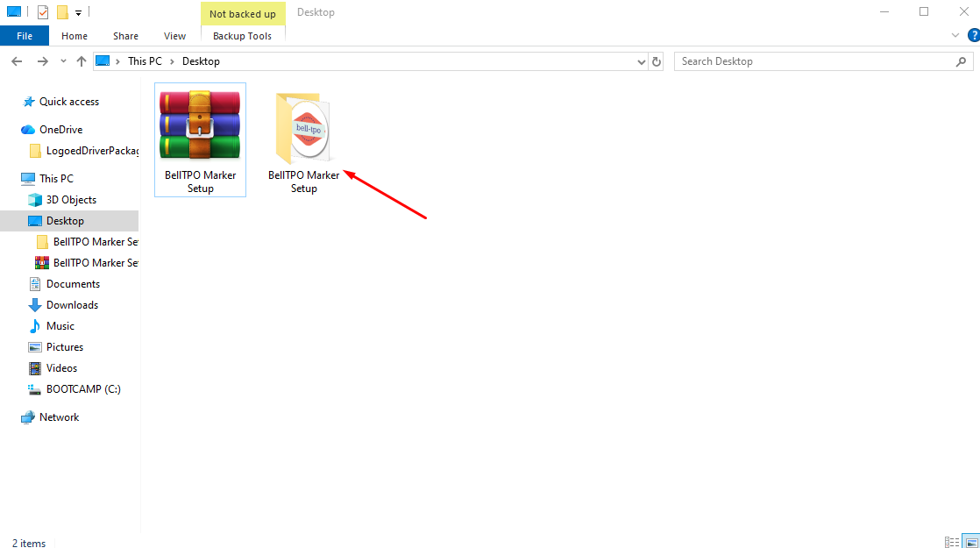Switch to the View ribbon tab
The image size is (980, 548).
click(174, 36)
